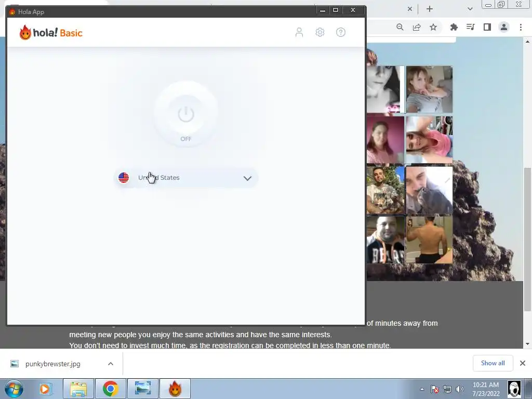Image resolution: width=532 pixels, height=399 pixels.
Task: Open Chrome profile avatar icon
Action: [504, 27]
